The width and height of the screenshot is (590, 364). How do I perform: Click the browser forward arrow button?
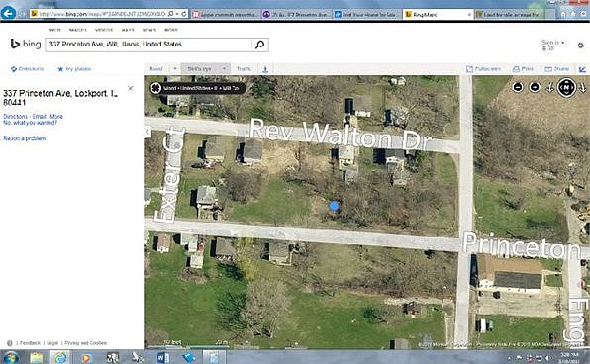click(x=22, y=14)
